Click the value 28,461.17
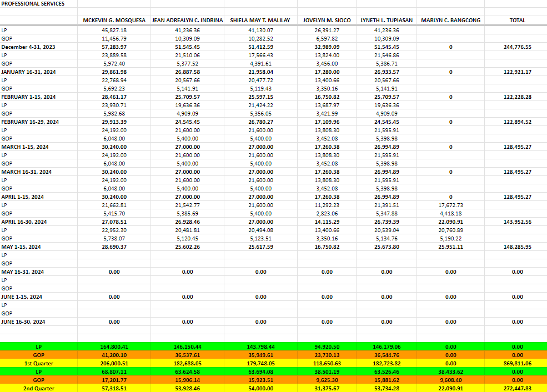Image resolution: width=547 pixels, height=392 pixels. 114,97
